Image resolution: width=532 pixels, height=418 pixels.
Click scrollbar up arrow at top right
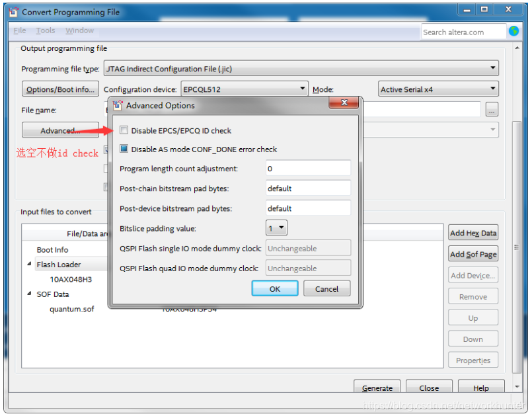coord(517,48)
